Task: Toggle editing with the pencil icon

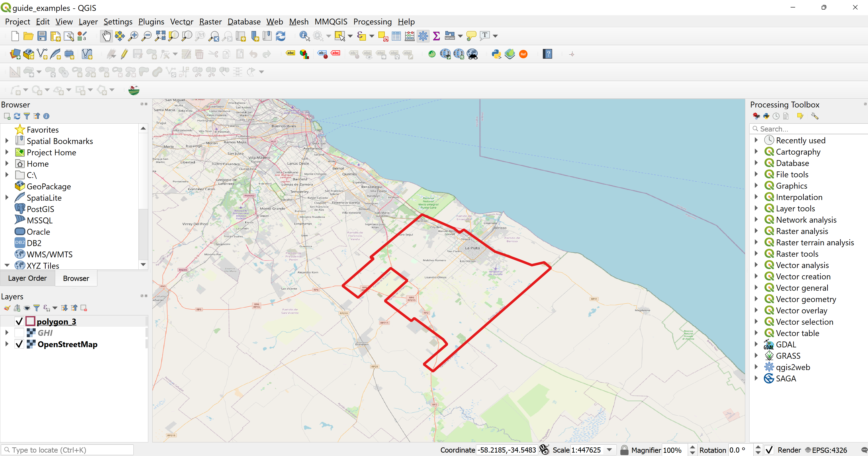Action: point(124,54)
